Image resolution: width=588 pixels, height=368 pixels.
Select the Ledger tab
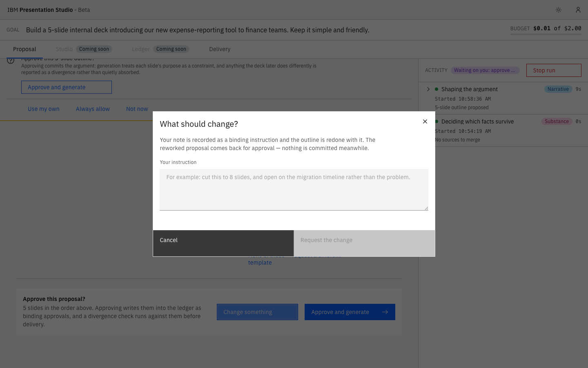tap(140, 49)
